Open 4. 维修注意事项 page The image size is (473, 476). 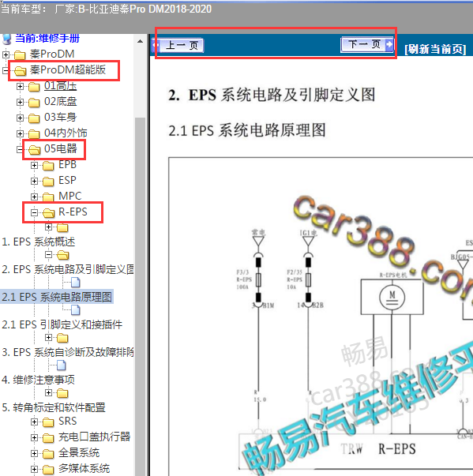coord(38,380)
